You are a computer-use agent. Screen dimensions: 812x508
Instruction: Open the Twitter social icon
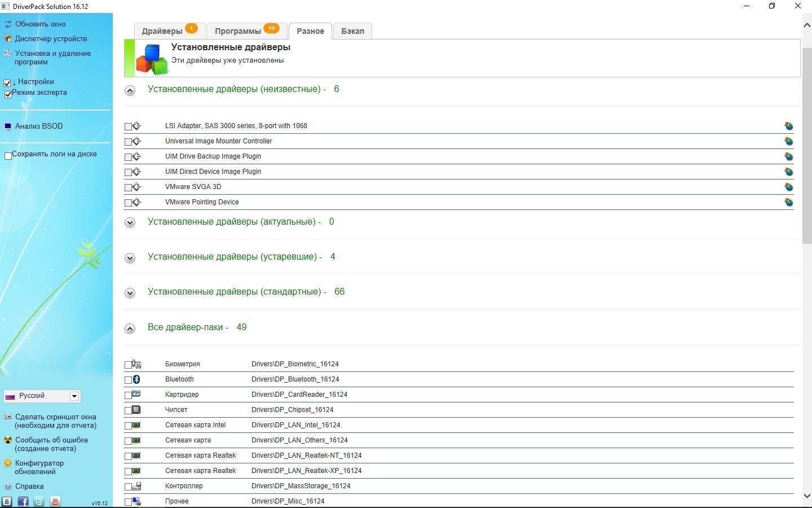tap(39, 501)
